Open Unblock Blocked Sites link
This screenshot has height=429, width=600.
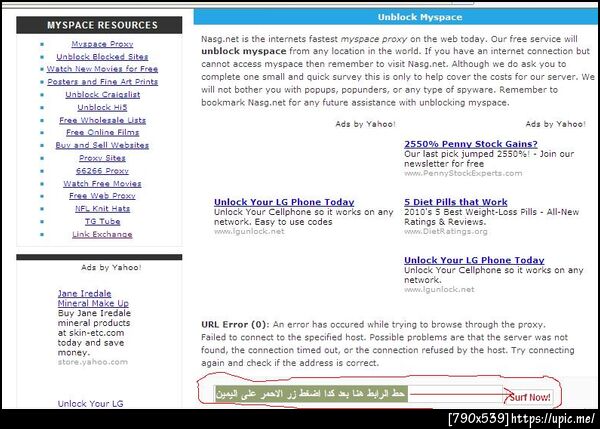tap(102, 57)
